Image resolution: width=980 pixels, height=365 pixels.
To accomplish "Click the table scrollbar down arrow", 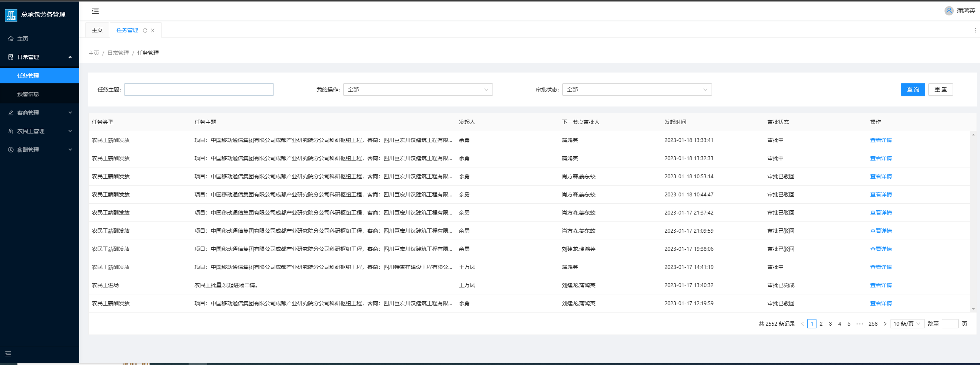I will [x=973, y=309].
